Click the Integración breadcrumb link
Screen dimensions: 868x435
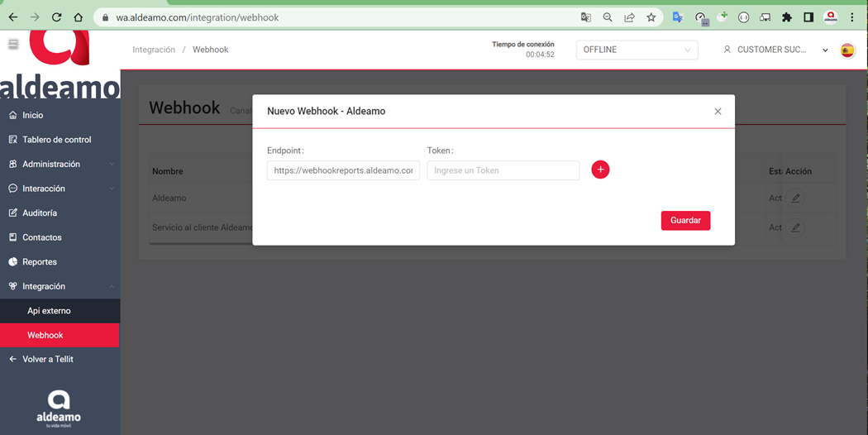tap(153, 50)
